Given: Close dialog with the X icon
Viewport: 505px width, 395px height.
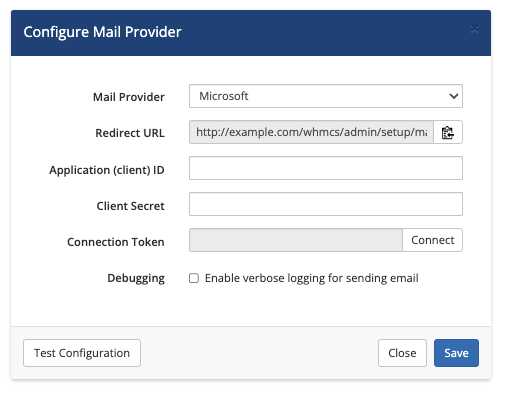Looking at the screenshot, I should [474, 29].
